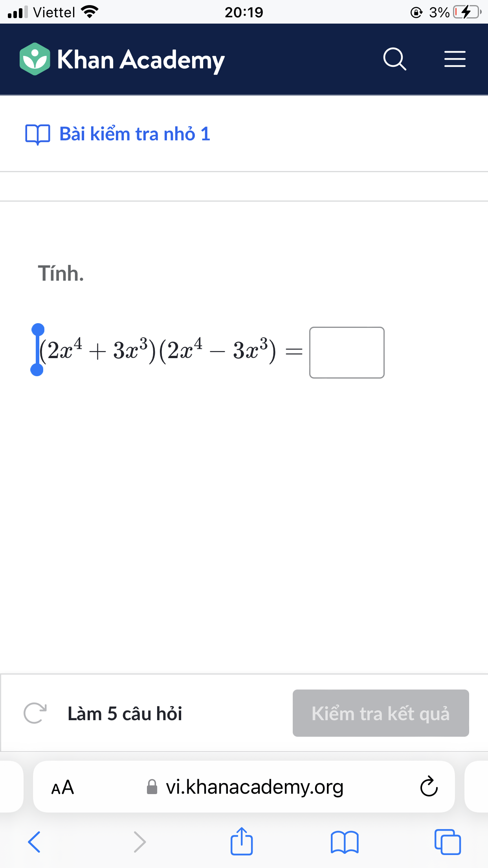Click the retry circular arrow icon

pyautogui.click(x=35, y=713)
